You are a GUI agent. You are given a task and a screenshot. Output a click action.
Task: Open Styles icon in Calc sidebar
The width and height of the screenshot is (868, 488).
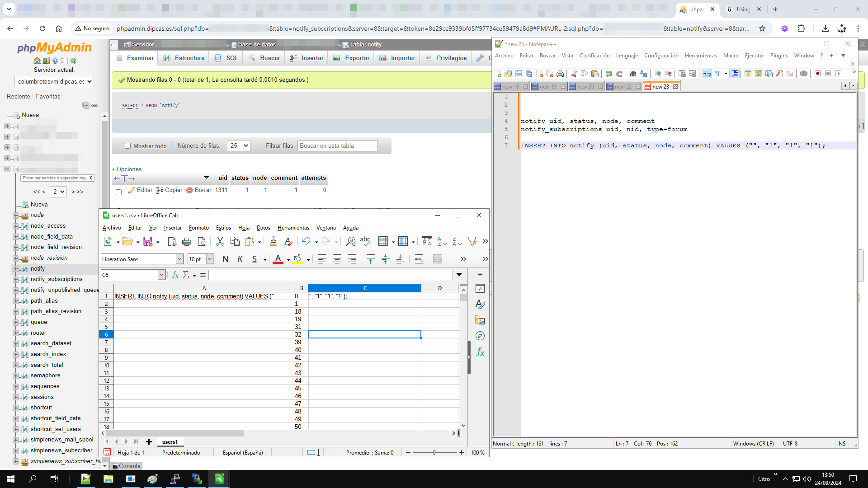pyautogui.click(x=480, y=305)
